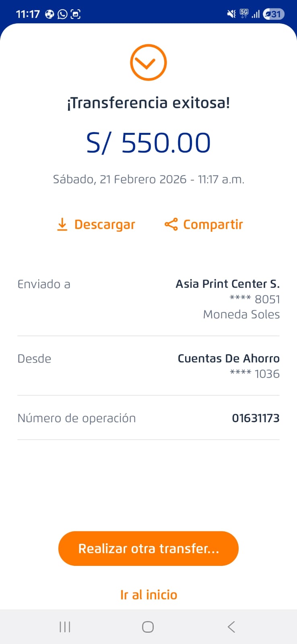The image size is (297, 644).
Task: Tap the share icon beside Compartir
Action: tap(171, 224)
